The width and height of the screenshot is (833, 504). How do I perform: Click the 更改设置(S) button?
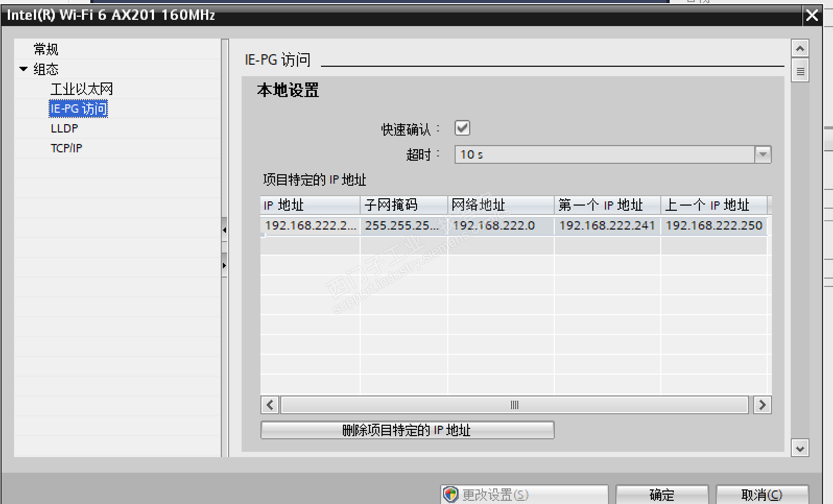tap(525, 494)
